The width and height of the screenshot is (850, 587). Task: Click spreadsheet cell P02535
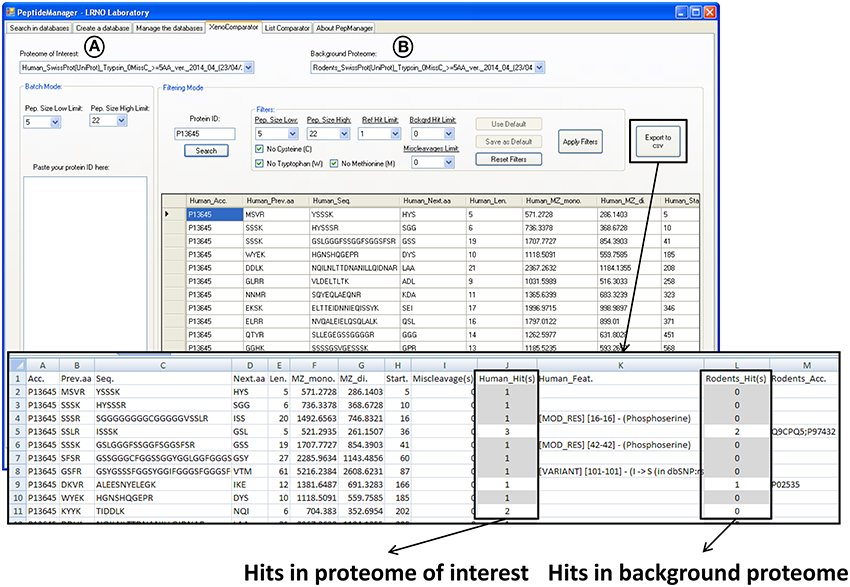(804, 485)
